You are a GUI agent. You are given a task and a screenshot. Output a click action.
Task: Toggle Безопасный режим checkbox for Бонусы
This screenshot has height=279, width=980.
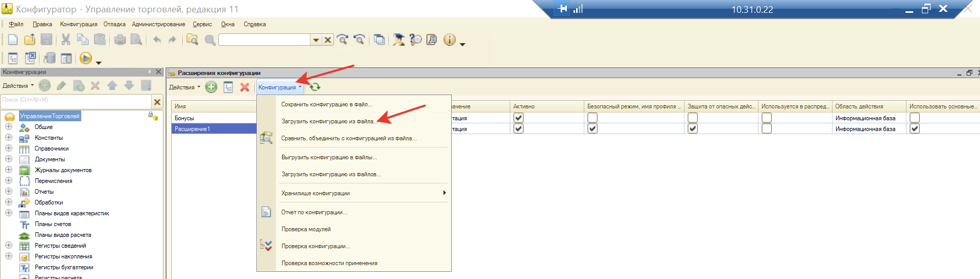pyautogui.click(x=593, y=118)
